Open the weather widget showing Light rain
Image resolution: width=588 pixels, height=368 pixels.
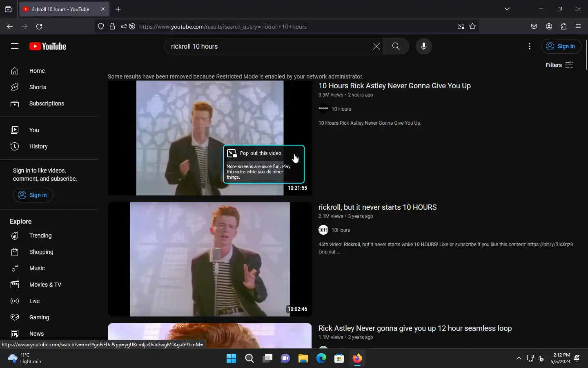(25, 359)
